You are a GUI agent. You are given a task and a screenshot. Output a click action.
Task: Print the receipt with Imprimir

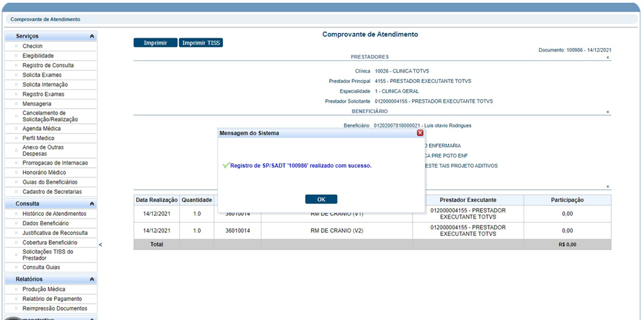(x=155, y=42)
